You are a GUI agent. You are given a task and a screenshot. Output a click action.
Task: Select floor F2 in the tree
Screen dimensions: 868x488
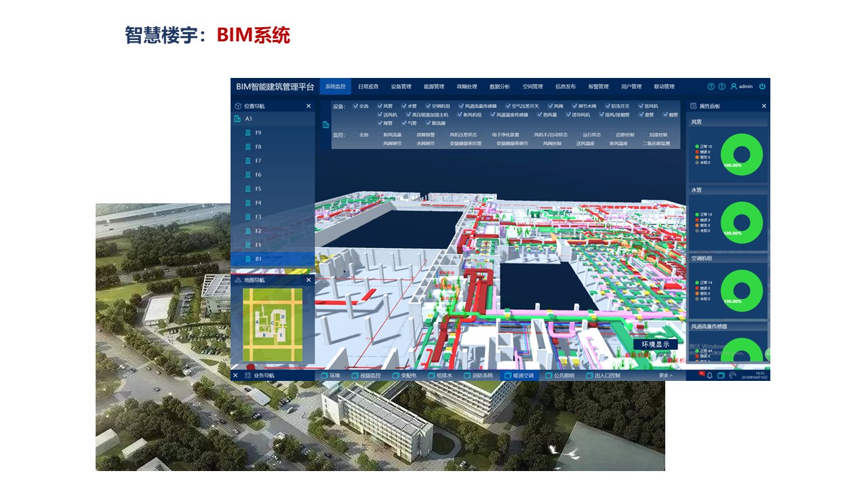pyautogui.click(x=273, y=231)
